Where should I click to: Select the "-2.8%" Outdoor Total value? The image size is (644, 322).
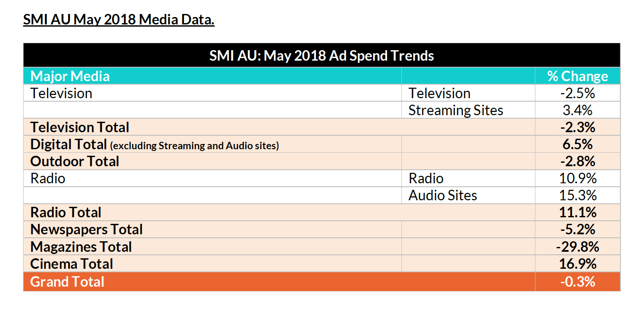tap(578, 161)
